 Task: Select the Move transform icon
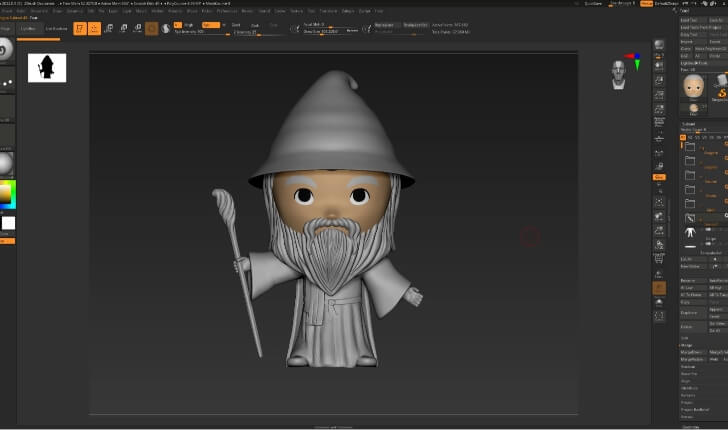coord(109,28)
